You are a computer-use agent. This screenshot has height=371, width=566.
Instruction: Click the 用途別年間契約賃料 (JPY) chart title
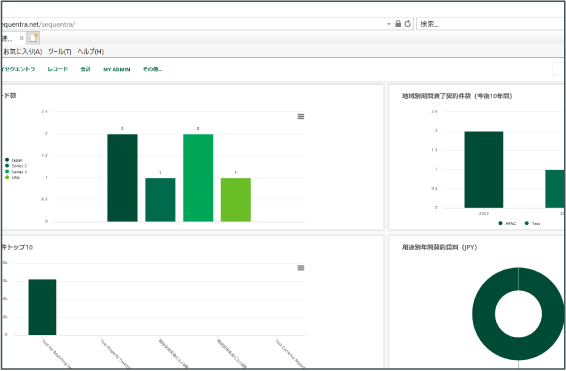pos(439,247)
